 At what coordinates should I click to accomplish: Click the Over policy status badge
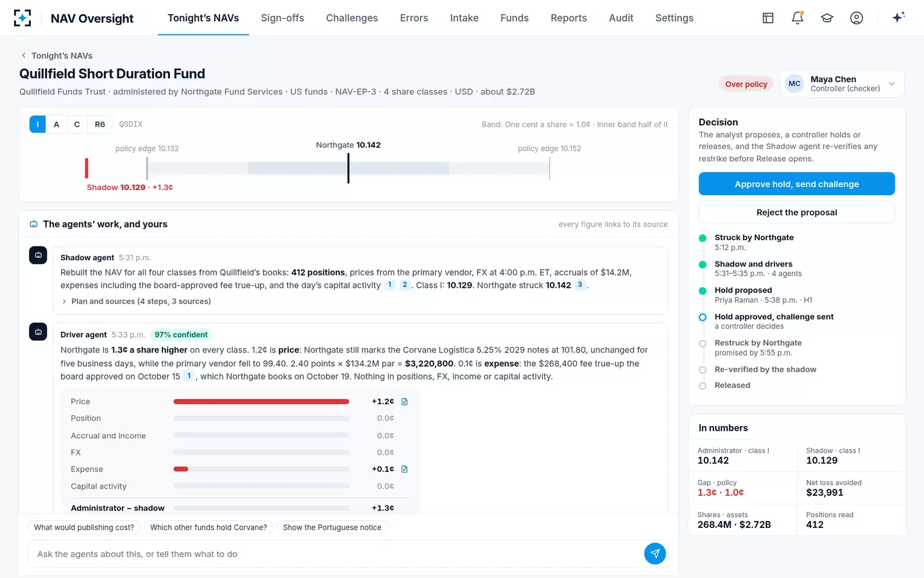746,84
